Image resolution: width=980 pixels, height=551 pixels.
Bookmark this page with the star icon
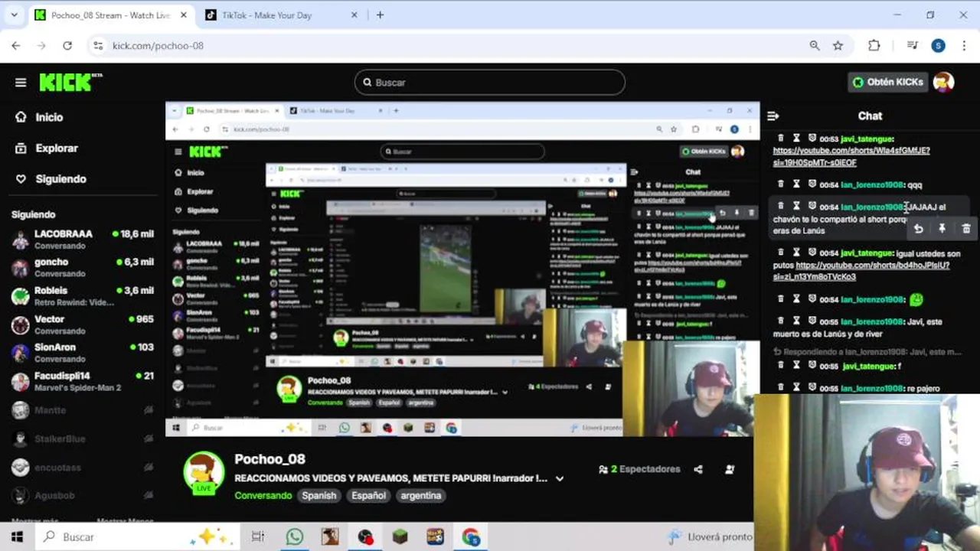point(838,46)
